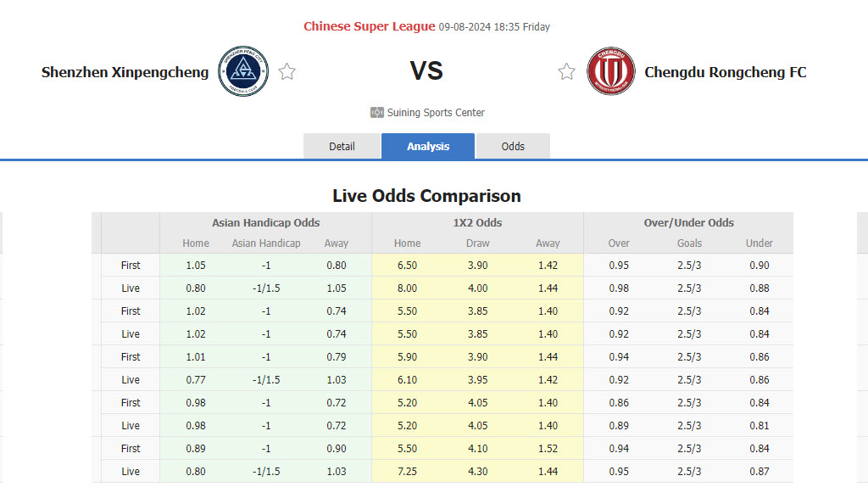Click the Shenzhen Xinpengcheng team logo

(x=243, y=71)
